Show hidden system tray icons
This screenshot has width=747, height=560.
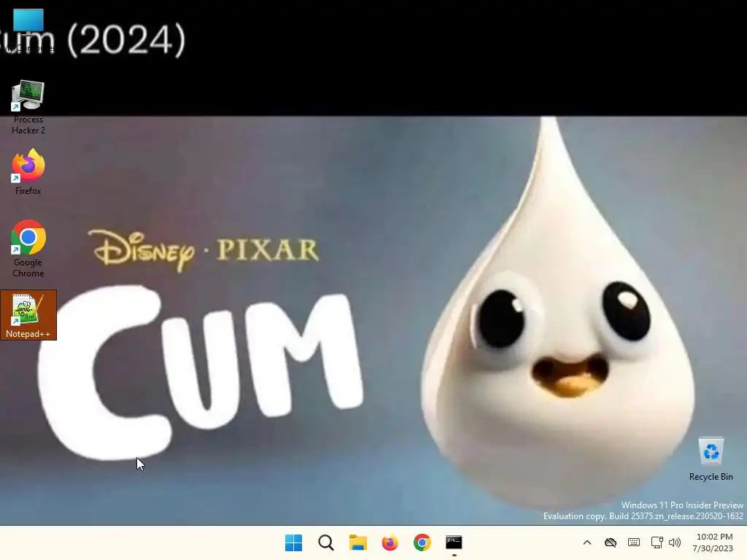click(587, 542)
